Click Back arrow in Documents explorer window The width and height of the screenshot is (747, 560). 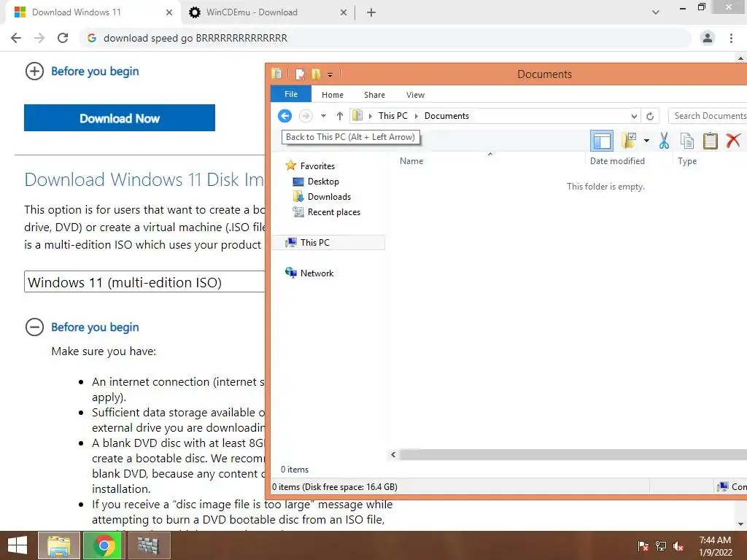click(285, 116)
